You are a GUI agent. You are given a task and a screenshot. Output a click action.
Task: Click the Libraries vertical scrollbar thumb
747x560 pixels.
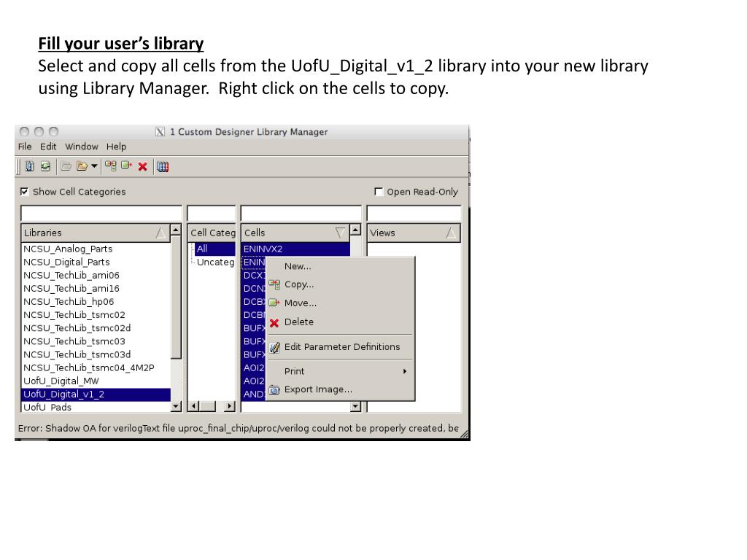(176, 297)
